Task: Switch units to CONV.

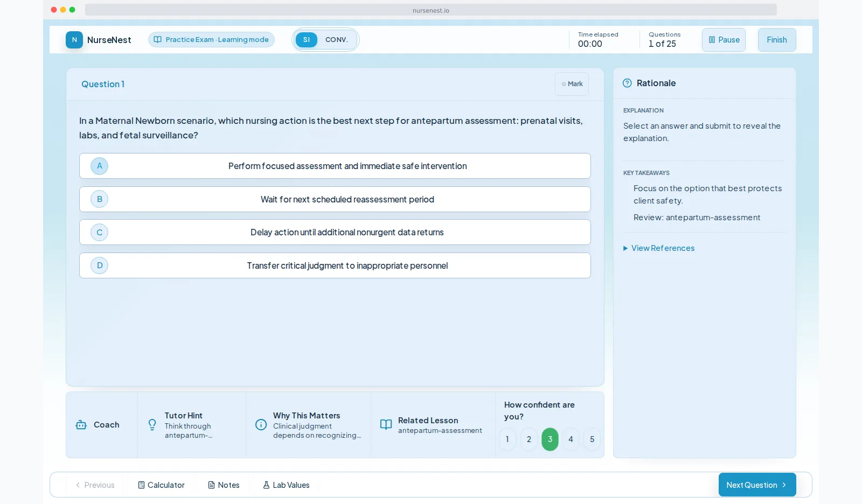Action: [x=337, y=40]
